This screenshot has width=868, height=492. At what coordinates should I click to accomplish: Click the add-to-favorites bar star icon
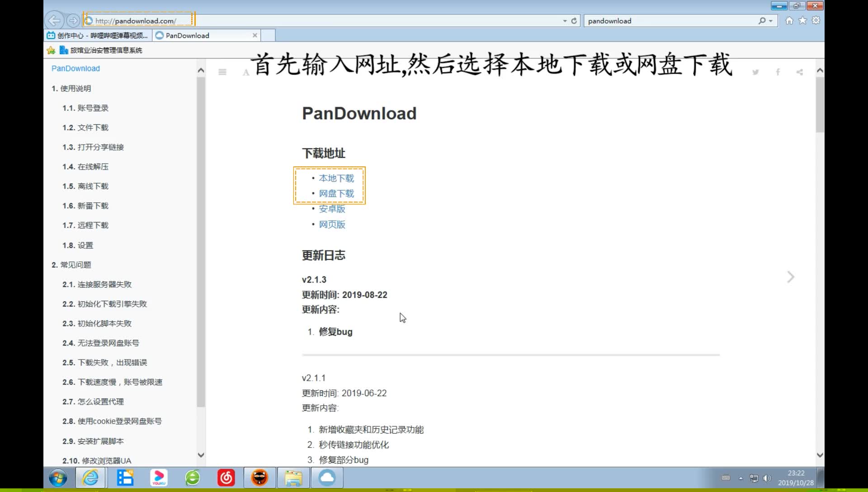tap(51, 50)
